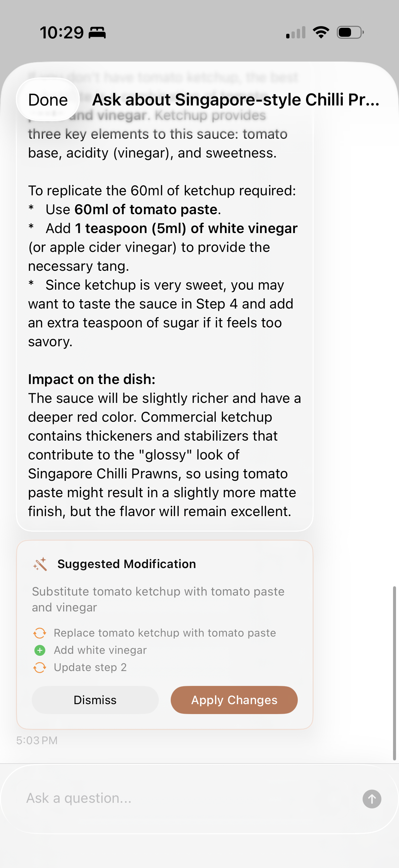Tap the Impact on the dish heading
This screenshot has height=868, width=399.
pos(92,379)
